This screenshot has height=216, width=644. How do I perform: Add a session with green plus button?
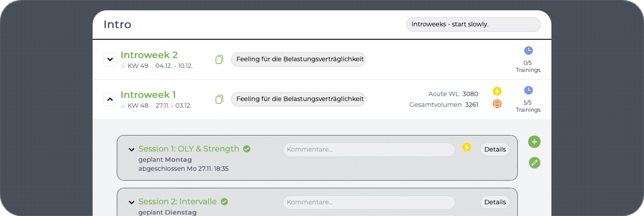coord(534,142)
